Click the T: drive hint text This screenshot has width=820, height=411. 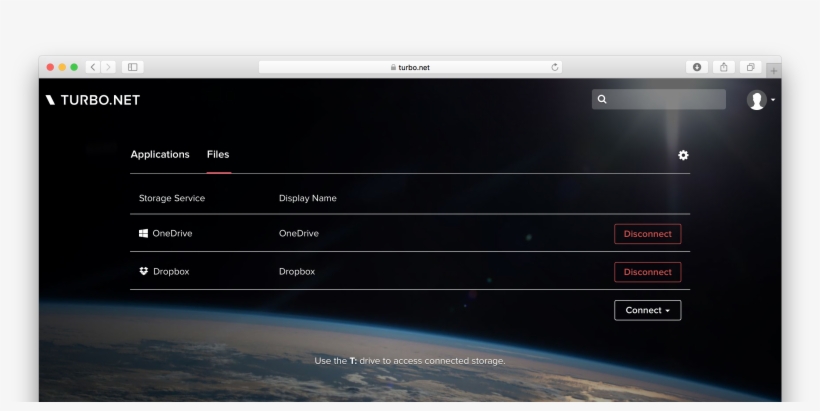click(x=409, y=361)
